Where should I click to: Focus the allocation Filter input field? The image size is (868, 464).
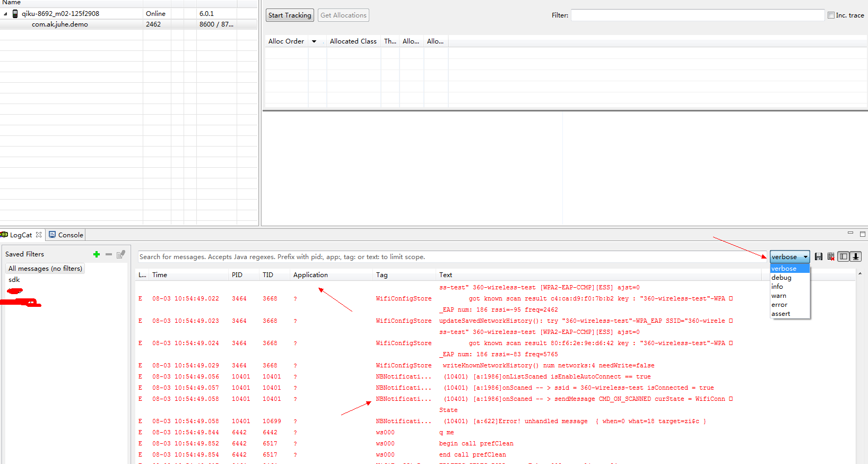698,15
